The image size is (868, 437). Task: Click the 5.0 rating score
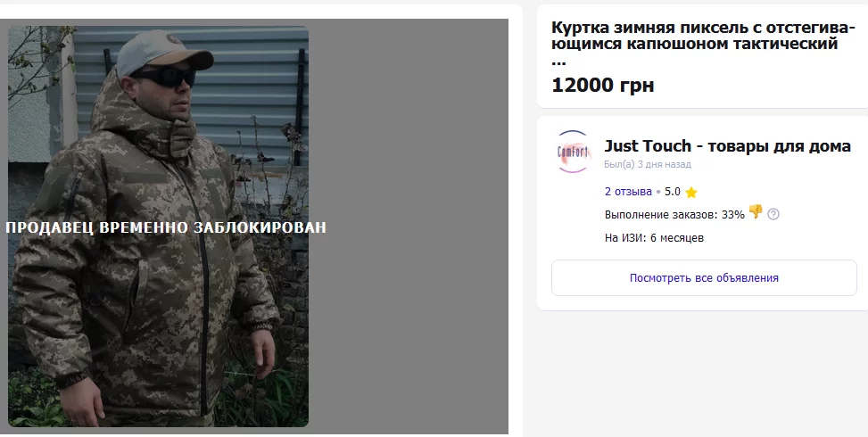tap(672, 192)
